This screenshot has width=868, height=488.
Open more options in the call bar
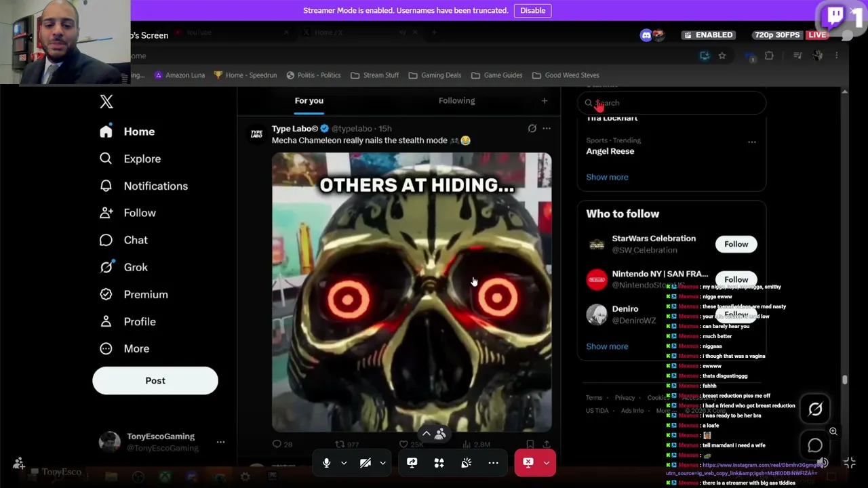(x=493, y=463)
